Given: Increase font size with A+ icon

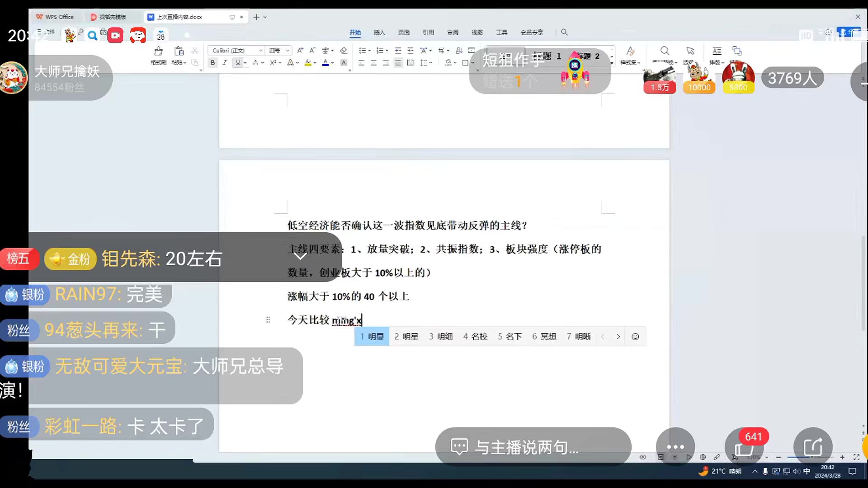Looking at the screenshot, I should coord(300,51).
